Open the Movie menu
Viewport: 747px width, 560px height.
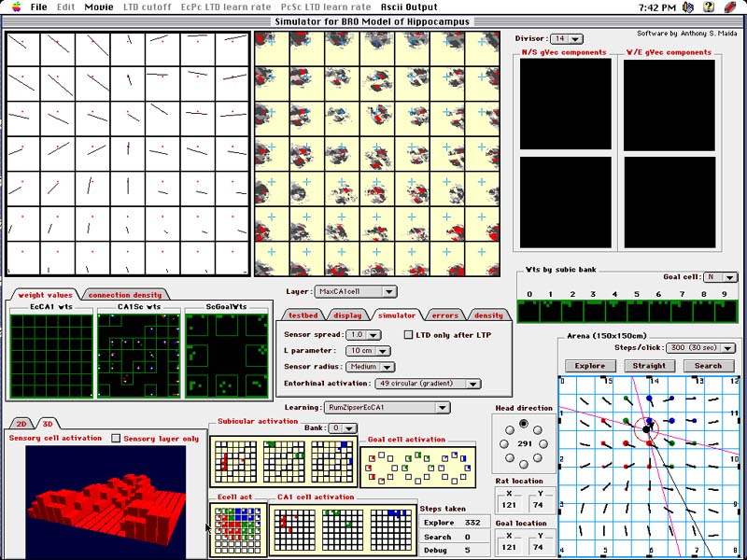[x=99, y=7]
